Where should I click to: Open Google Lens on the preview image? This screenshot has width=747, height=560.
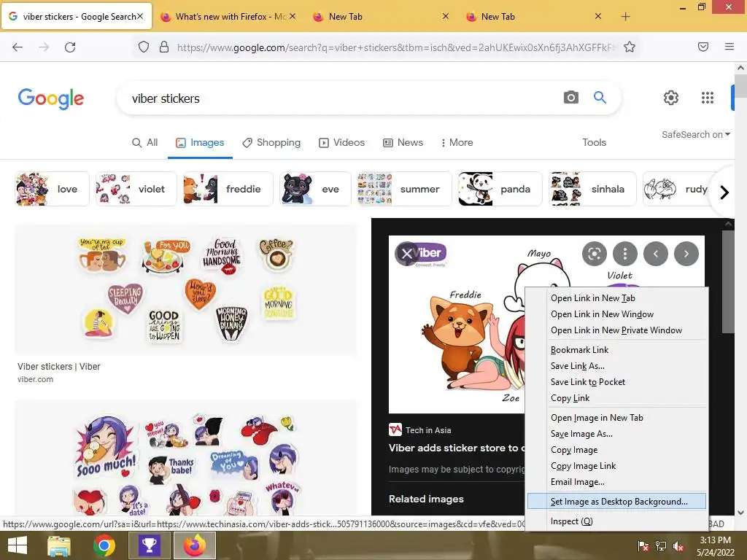[x=594, y=254]
